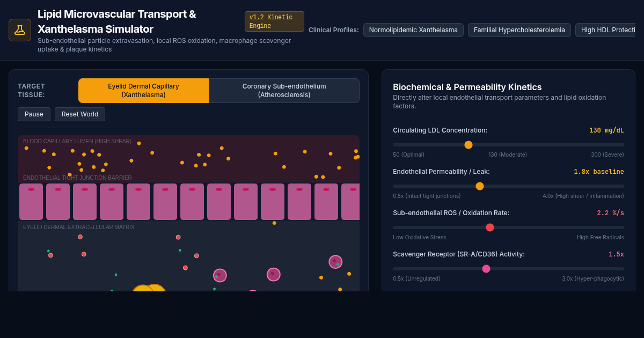644x338 pixels.
Task: Pause the simulation
Action: coord(34,114)
